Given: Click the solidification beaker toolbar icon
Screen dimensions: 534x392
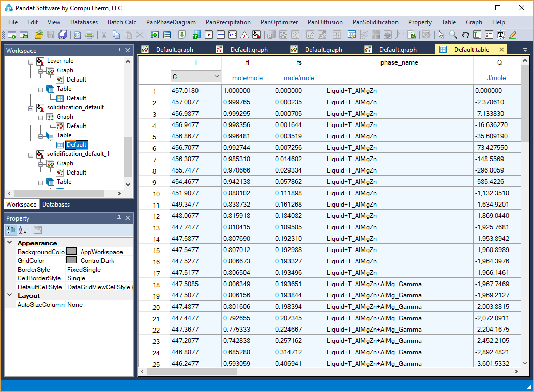Looking at the screenshot, I should [255, 35].
